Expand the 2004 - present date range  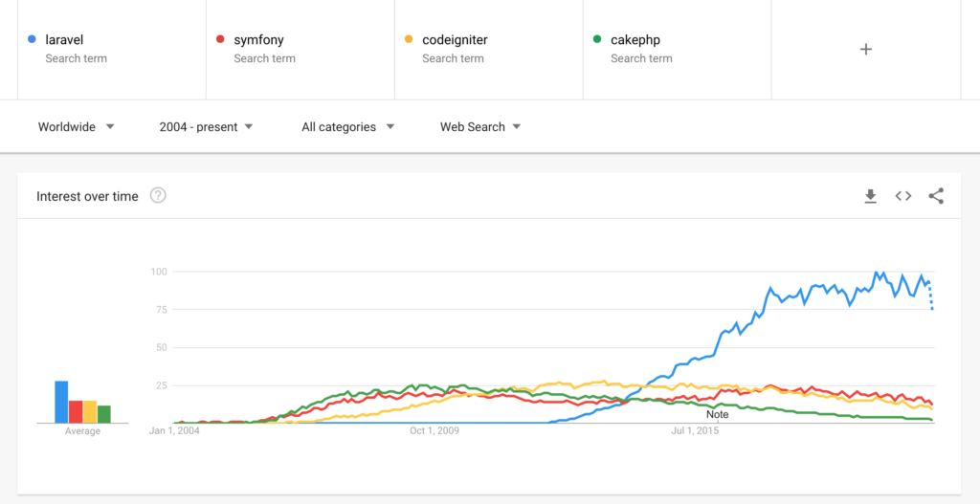click(x=207, y=127)
